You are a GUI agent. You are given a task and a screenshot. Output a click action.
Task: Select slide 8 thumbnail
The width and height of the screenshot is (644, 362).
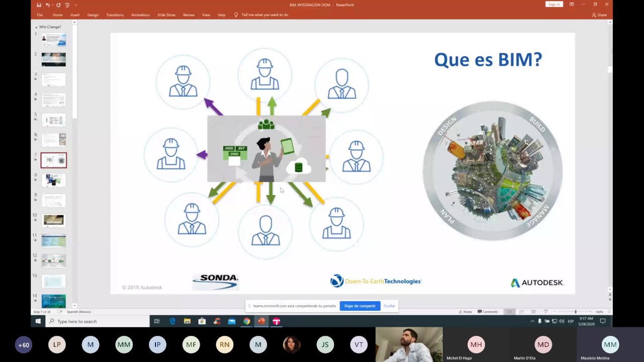click(x=54, y=180)
